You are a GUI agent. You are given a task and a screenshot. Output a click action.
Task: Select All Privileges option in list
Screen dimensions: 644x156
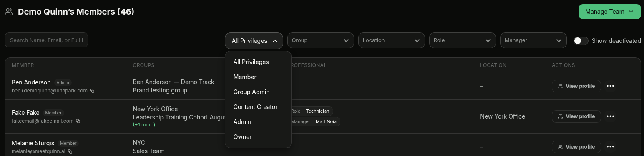pyautogui.click(x=258, y=62)
